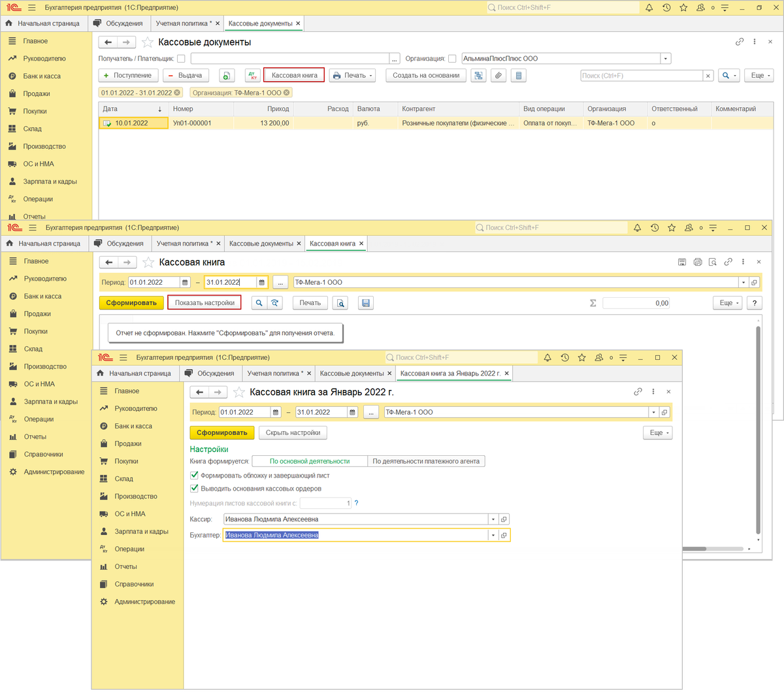784x693 pixels.
Task: Click the Поиск (Ctrl+F) field in Кассовые документы
Action: click(642, 76)
